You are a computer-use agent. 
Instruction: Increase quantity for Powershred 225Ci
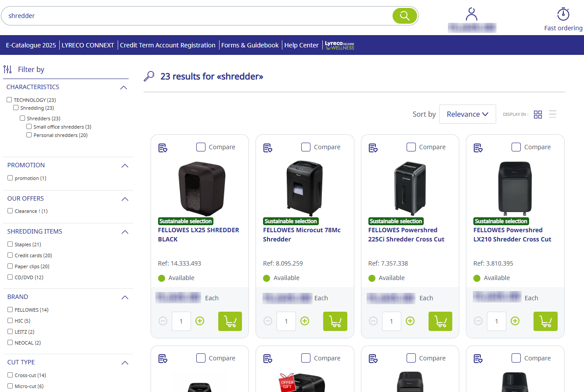[410, 321]
